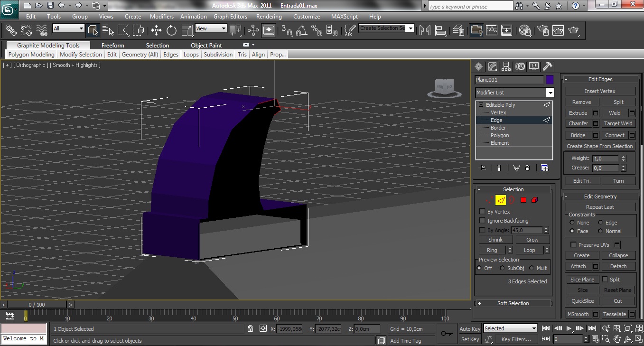Open the Graph Editors menu

coord(230,16)
